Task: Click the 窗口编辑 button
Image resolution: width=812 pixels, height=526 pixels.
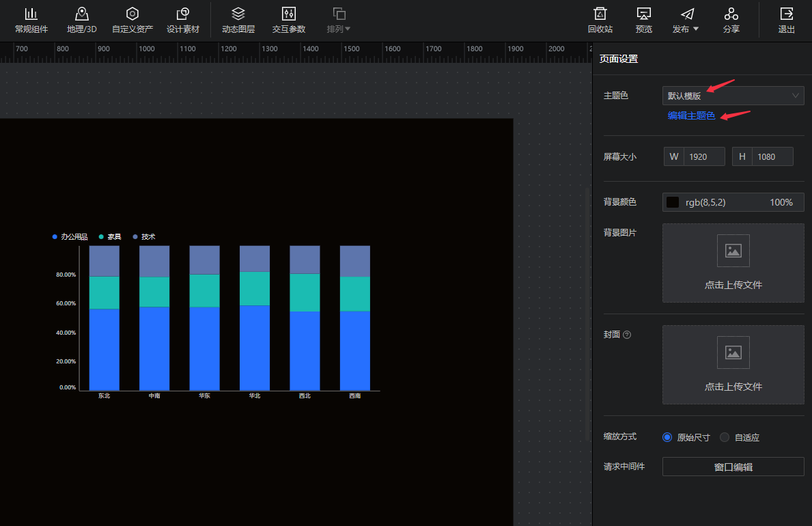Action: pos(733,467)
